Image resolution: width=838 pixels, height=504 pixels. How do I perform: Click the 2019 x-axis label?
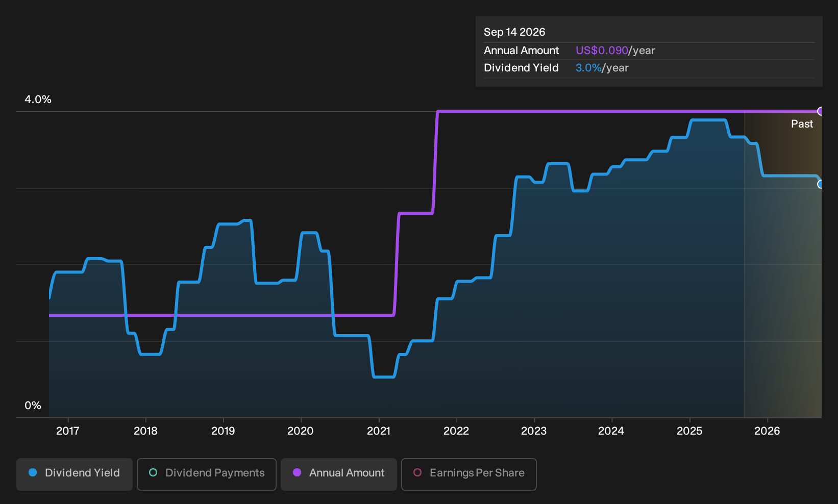(223, 431)
